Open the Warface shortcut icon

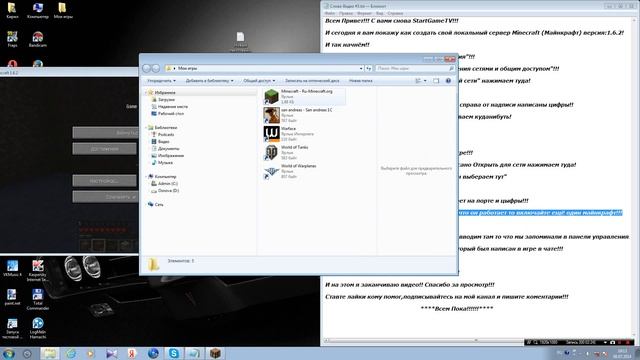tap(271, 133)
